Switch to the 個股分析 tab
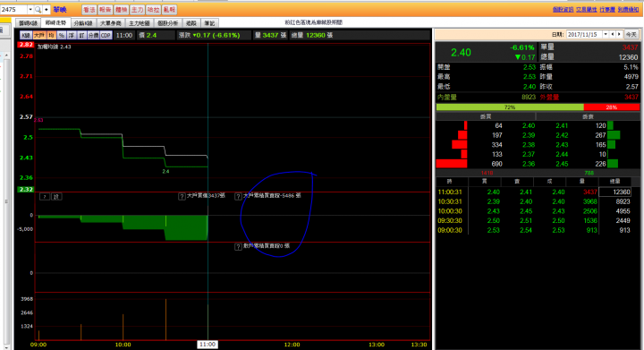644x350 pixels. pyautogui.click(x=167, y=23)
